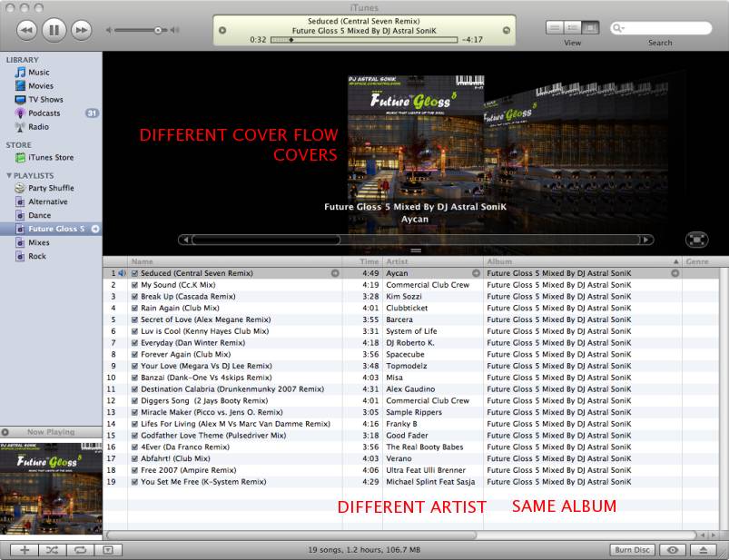Eject the disc
This screenshot has height=560, width=729.
[704, 550]
